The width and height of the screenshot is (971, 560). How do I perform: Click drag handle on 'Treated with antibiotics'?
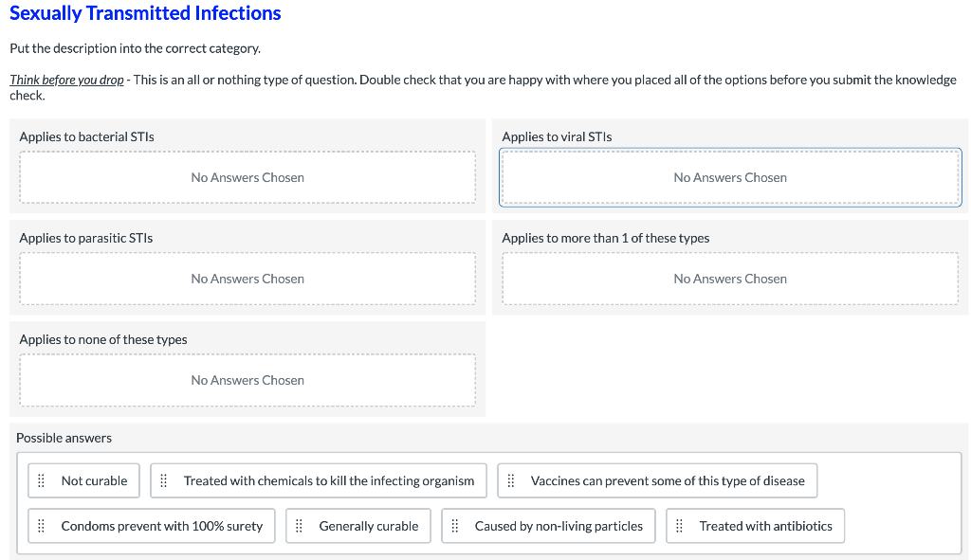(x=680, y=526)
